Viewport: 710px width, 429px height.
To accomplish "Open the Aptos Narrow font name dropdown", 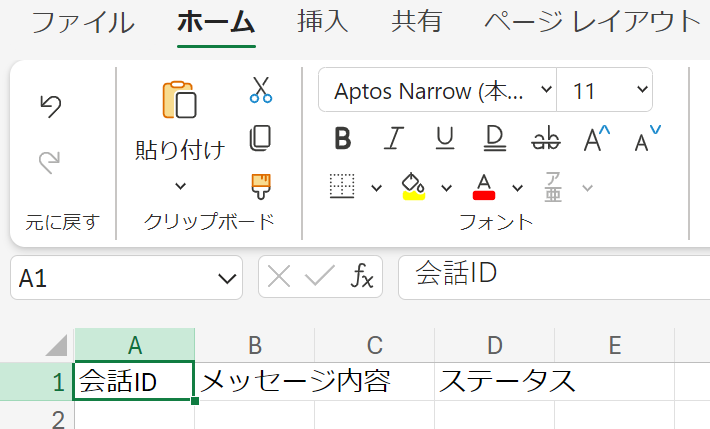I will click(x=437, y=91).
